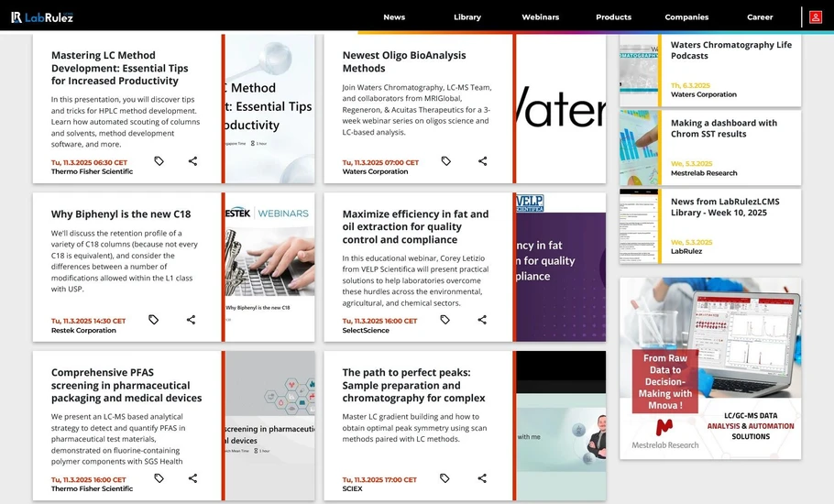
Task: Open The path to perfect peaks title
Action: (414, 386)
